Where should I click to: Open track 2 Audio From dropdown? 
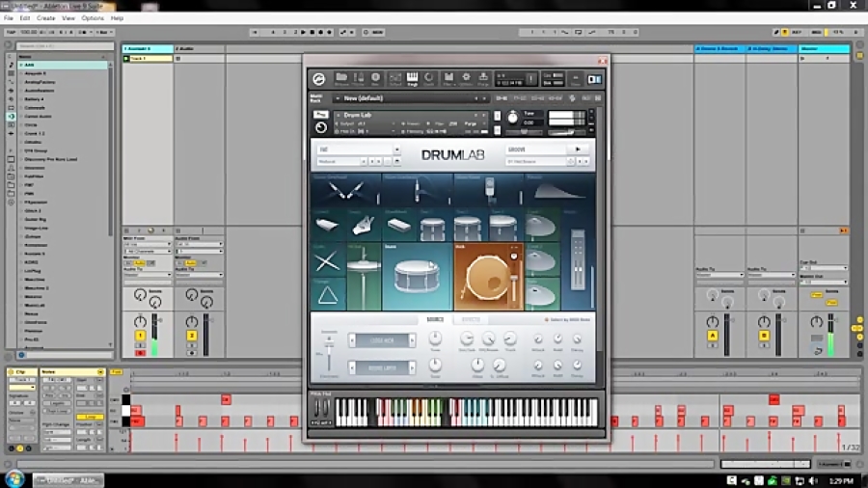(200, 244)
